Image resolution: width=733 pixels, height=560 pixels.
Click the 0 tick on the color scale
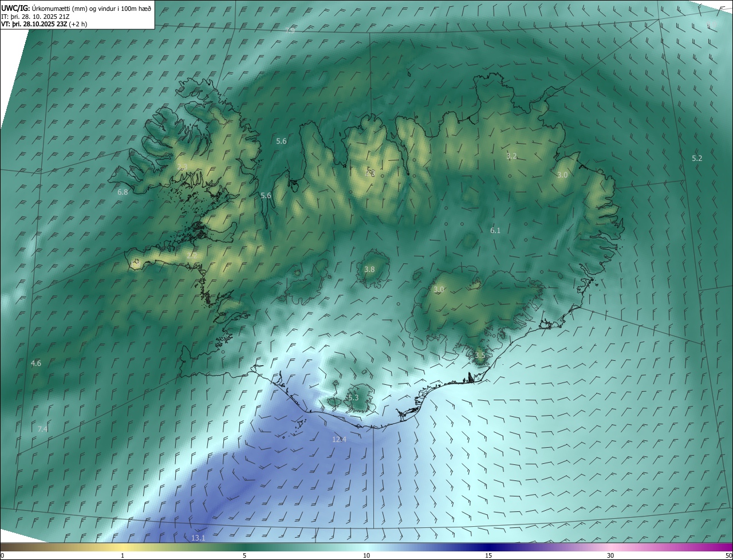tap(2, 555)
